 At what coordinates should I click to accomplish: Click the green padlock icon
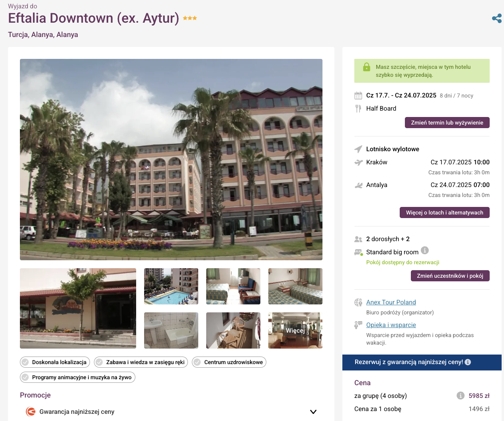click(x=367, y=67)
